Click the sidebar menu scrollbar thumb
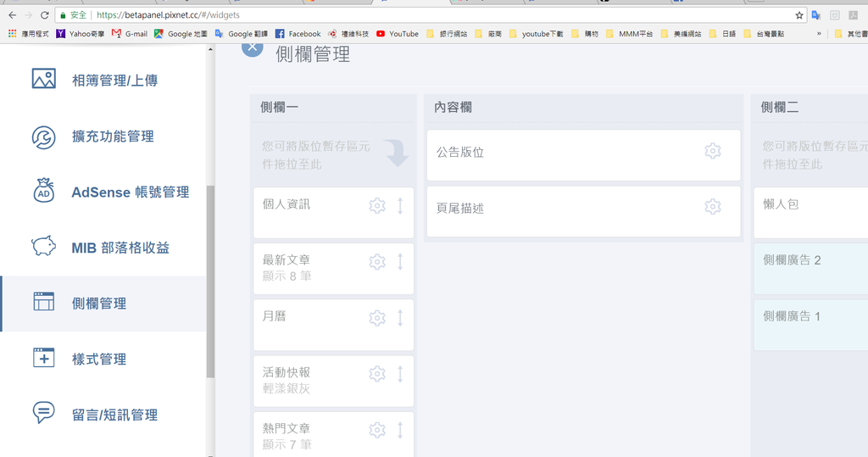Image resolution: width=868 pixels, height=457 pixels. [x=210, y=281]
